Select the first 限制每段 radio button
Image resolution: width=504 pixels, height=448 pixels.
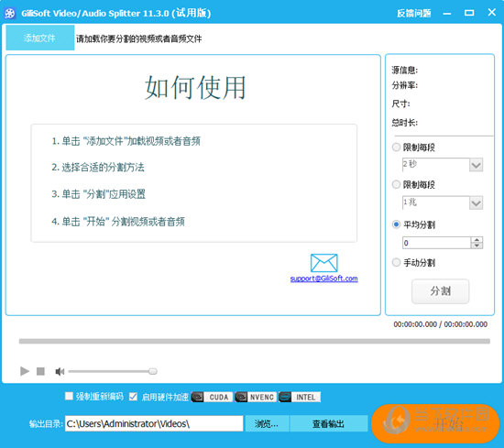pyautogui.click(x=396, y=148)
